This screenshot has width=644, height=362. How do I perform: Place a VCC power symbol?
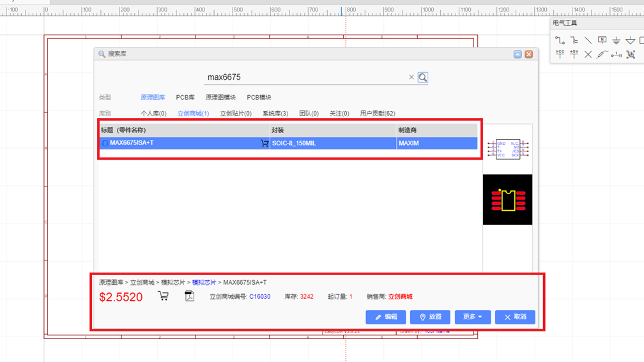[560, 54]
